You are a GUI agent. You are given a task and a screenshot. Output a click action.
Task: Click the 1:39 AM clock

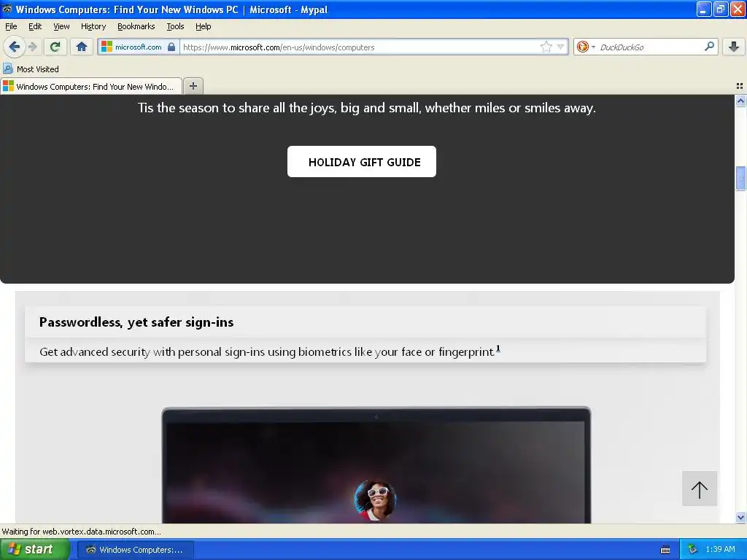coord(720,550)
